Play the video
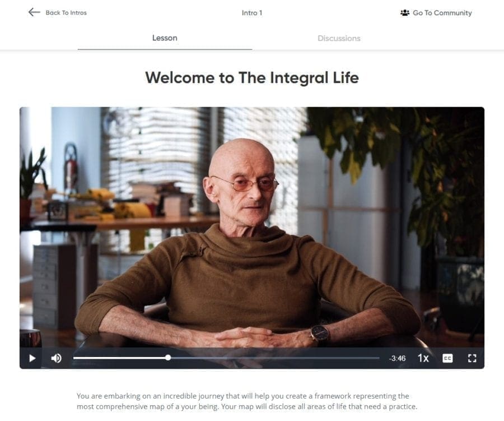Viewport: 504px width, 421px height. tap(32, 358)
